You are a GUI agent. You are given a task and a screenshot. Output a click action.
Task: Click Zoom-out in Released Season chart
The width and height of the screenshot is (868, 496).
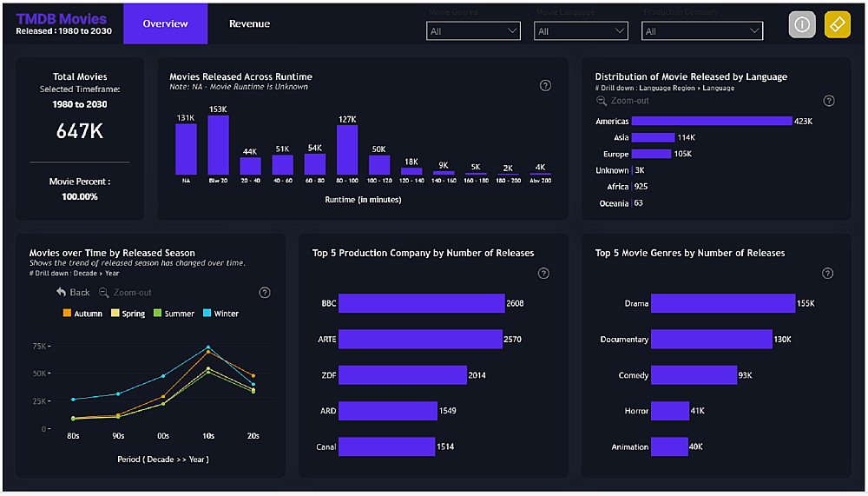click(x=125, y=292)
